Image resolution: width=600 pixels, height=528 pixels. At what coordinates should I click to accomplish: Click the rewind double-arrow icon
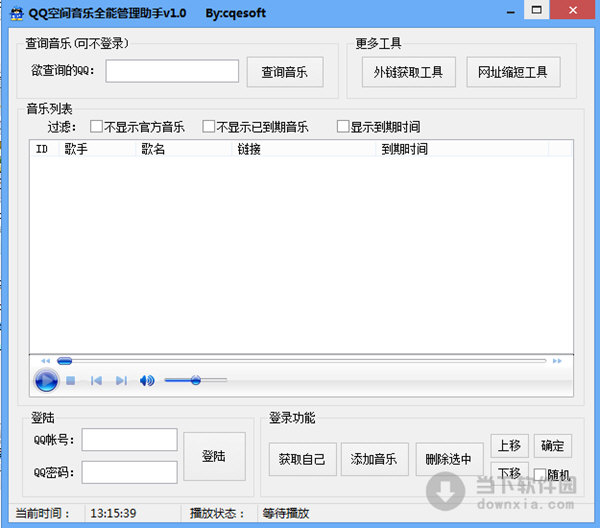tap(46, 361)
